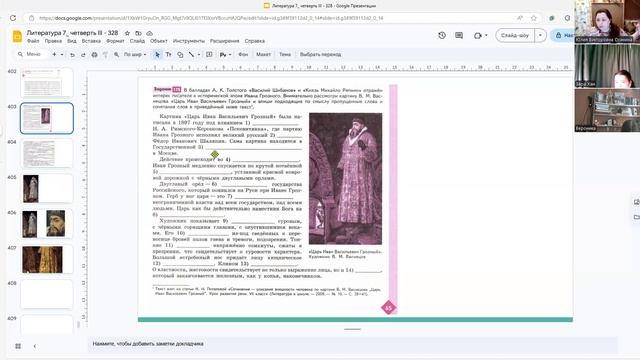The image size is (640, 360).
Task: Click the read aloud icon in address bar
Action: (x=520, y=18)
